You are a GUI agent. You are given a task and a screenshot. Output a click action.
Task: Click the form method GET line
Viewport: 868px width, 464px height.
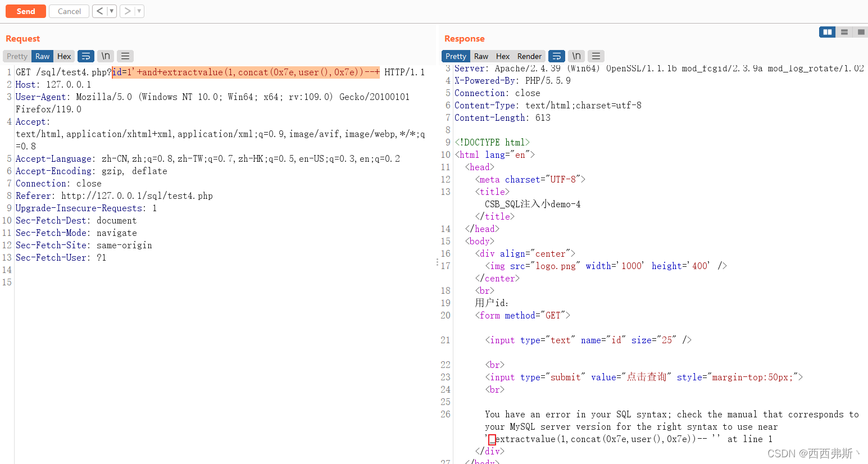click(523, 315)
